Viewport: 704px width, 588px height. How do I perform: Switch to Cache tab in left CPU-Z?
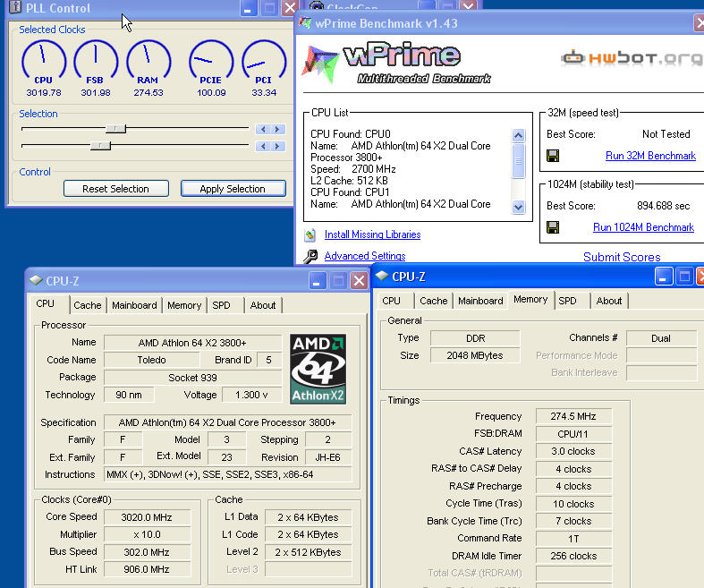pos(88,305)
